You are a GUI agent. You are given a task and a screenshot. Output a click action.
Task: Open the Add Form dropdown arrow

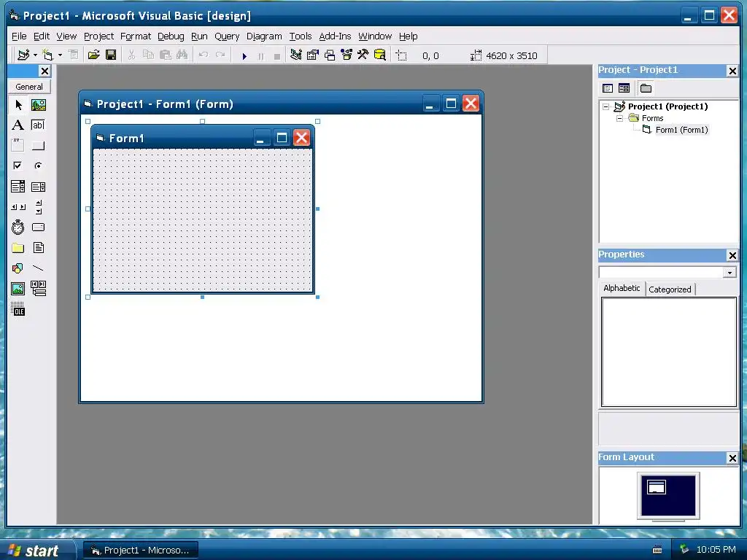click(60, 55)
